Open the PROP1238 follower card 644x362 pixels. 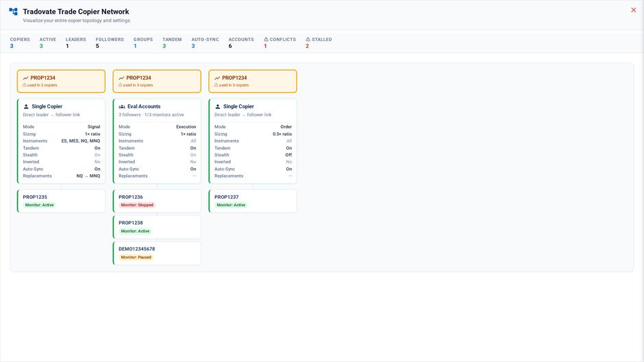click(x=157, y=227)
